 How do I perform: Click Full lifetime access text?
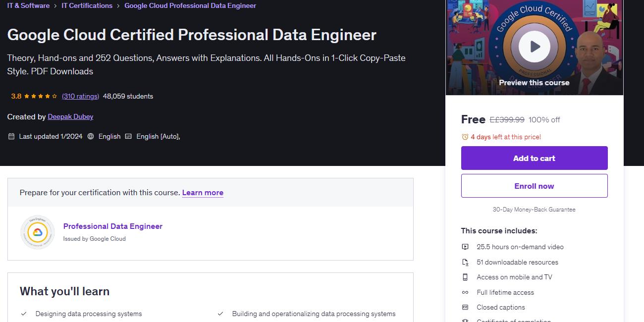coord(505,292)
